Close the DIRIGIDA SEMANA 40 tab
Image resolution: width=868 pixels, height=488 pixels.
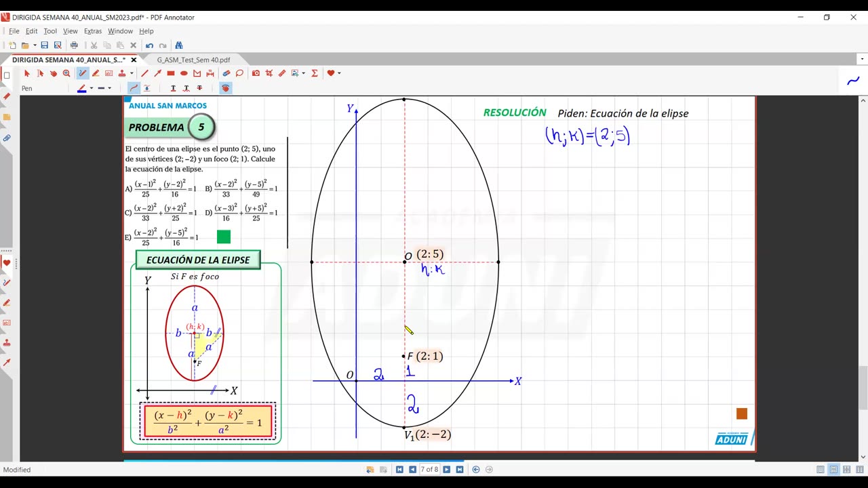[x=134, y=60]
